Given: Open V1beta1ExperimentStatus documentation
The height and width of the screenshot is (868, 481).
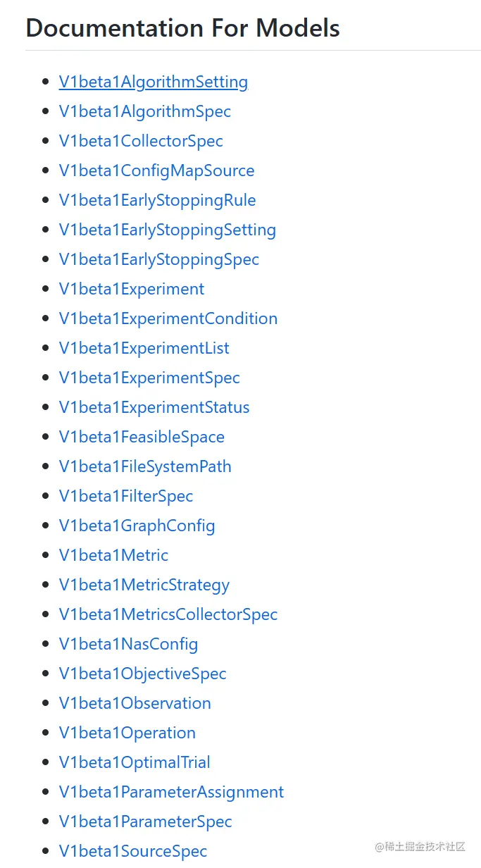Looking at the screenshot, I should [x=154, y=408].
